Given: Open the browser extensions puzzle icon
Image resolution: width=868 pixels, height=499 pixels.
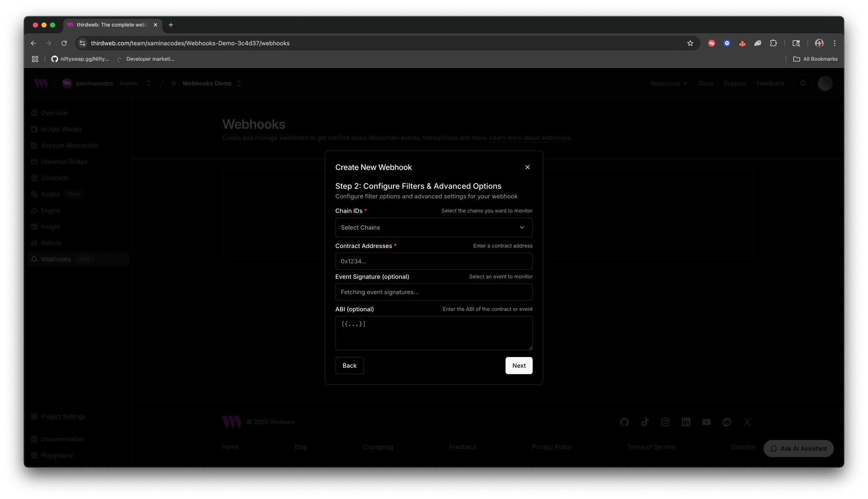Looking at the screenshot, I should tap(773, 43).
